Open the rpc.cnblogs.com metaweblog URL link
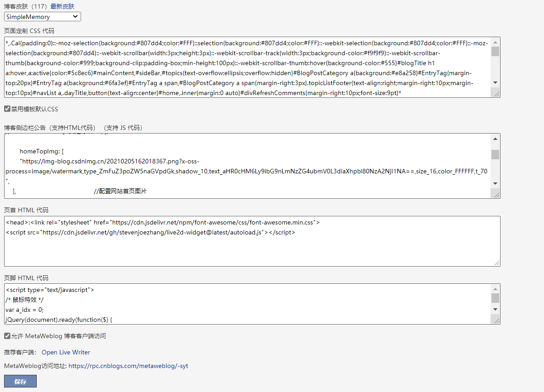 (x=128, y=366)
